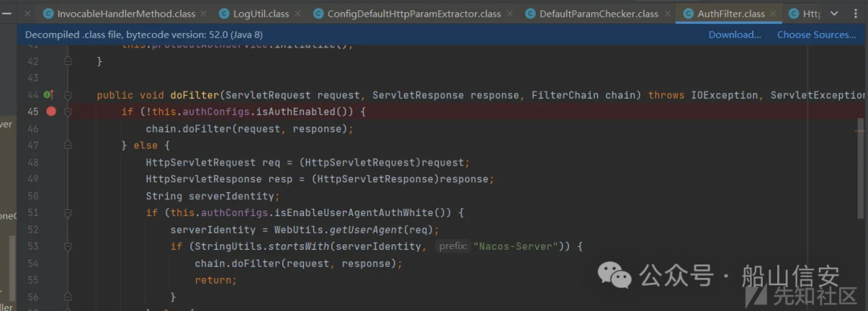Switch to the LogUtil.class tab

(261, 14)
